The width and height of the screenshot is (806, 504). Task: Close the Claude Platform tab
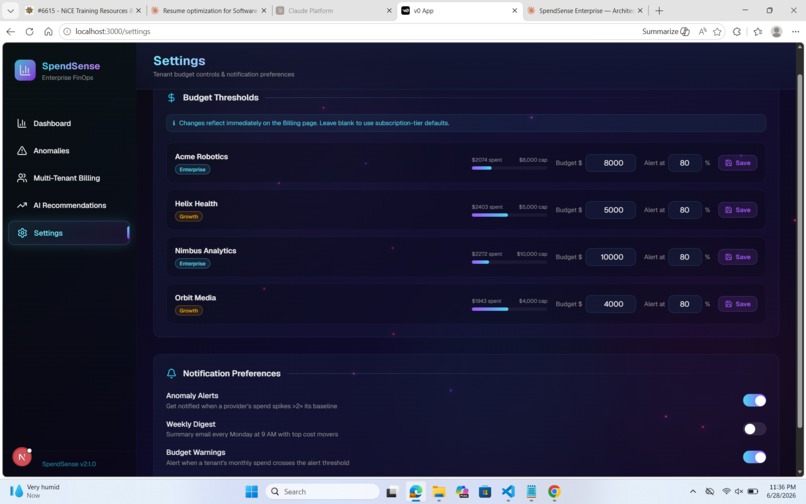tap(389, 10)
